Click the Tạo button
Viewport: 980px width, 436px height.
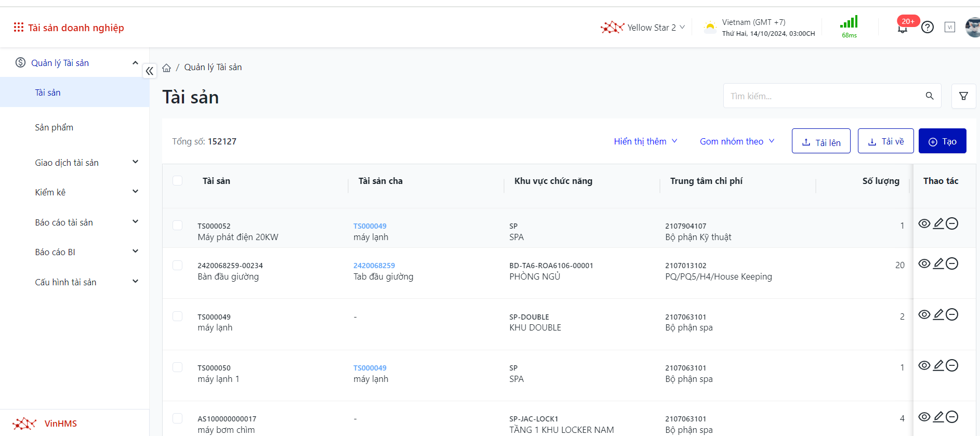942,141
